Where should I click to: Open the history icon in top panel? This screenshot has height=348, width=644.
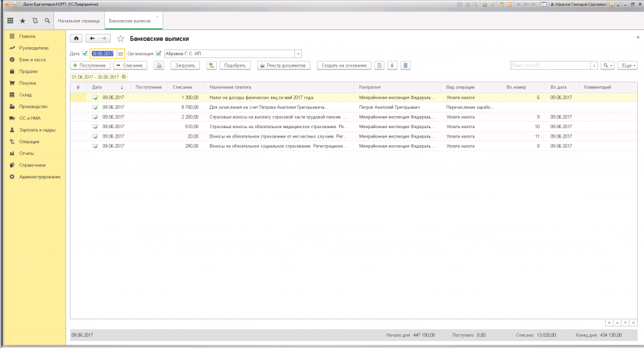click(35, 21)
